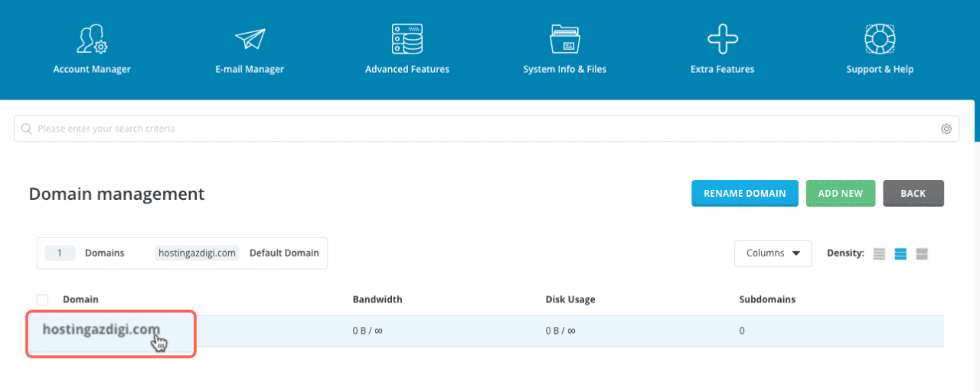The height and width of the screenshot is (392, 980).
Task: Expand the Columns dropdown
Action: point(773,253)
